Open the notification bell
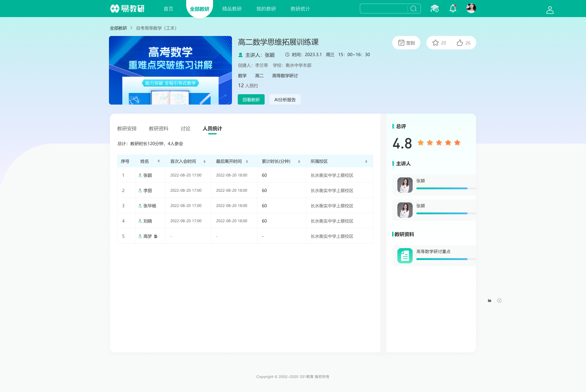The height and width of the screenshot is (392, 586). point(453,9)
